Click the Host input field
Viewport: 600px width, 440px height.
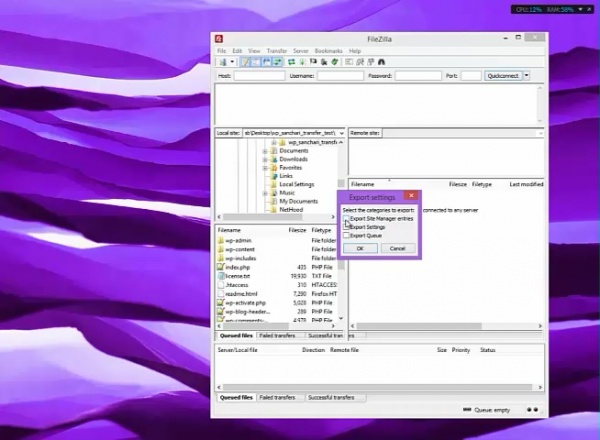click(254, 76)
